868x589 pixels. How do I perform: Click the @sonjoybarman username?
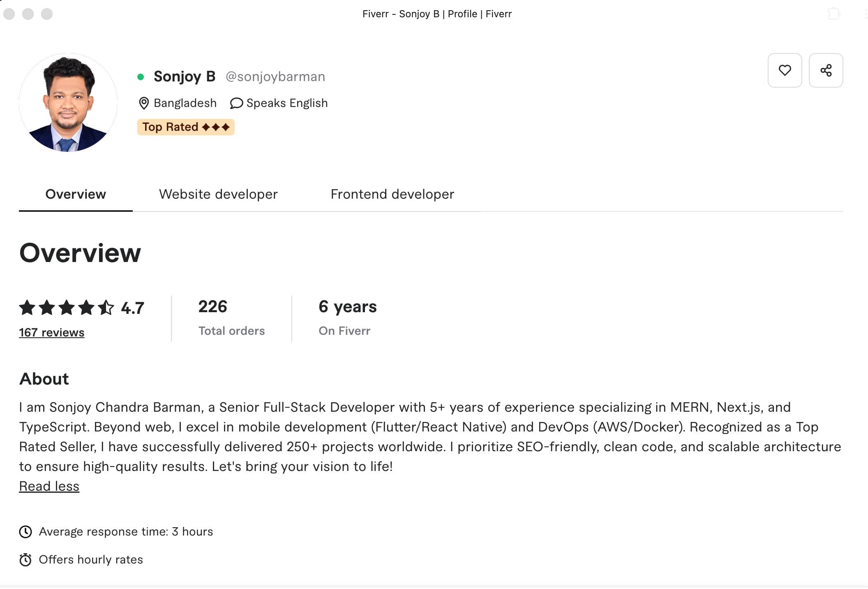275,77
